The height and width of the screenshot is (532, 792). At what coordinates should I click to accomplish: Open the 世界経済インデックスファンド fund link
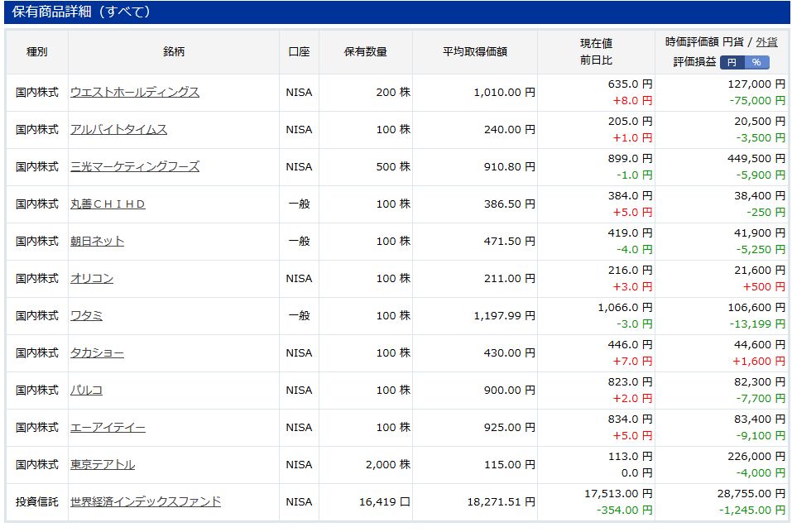[x=146, y=501]
